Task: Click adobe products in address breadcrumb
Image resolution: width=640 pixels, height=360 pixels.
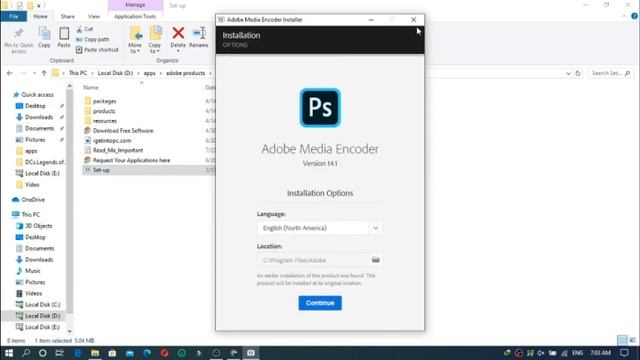Action: (185, 73)
